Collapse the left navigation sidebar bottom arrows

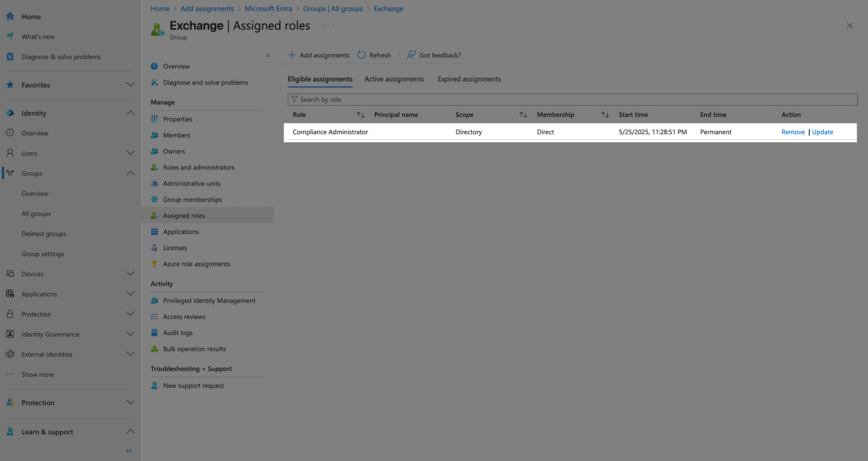129,451
